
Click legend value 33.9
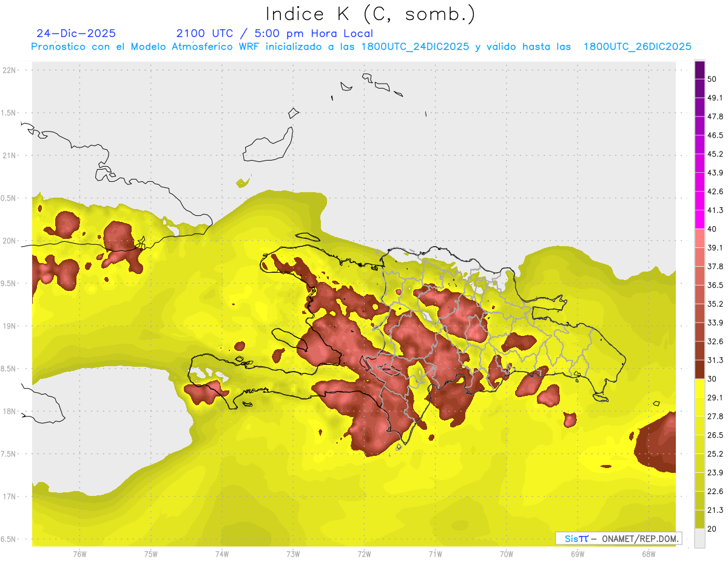(715, 323)
